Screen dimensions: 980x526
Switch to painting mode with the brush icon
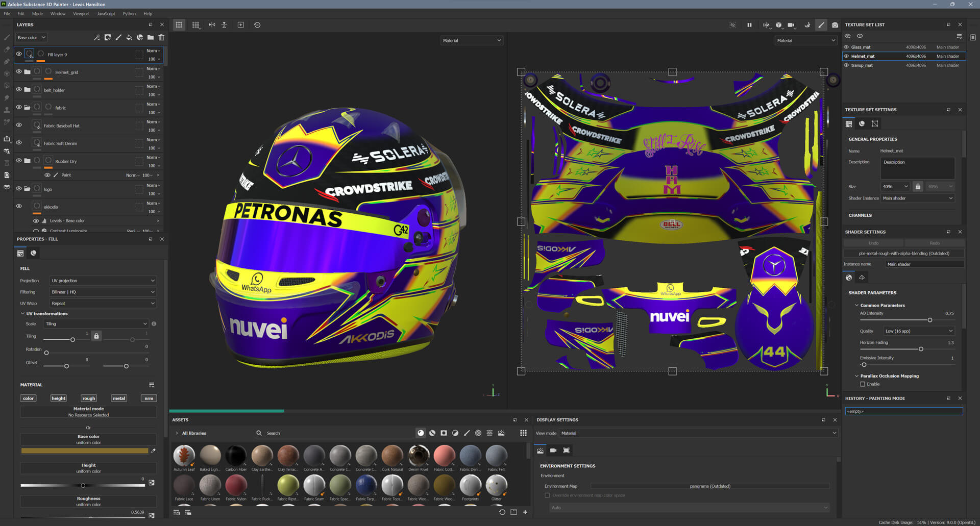pos(821,24)
